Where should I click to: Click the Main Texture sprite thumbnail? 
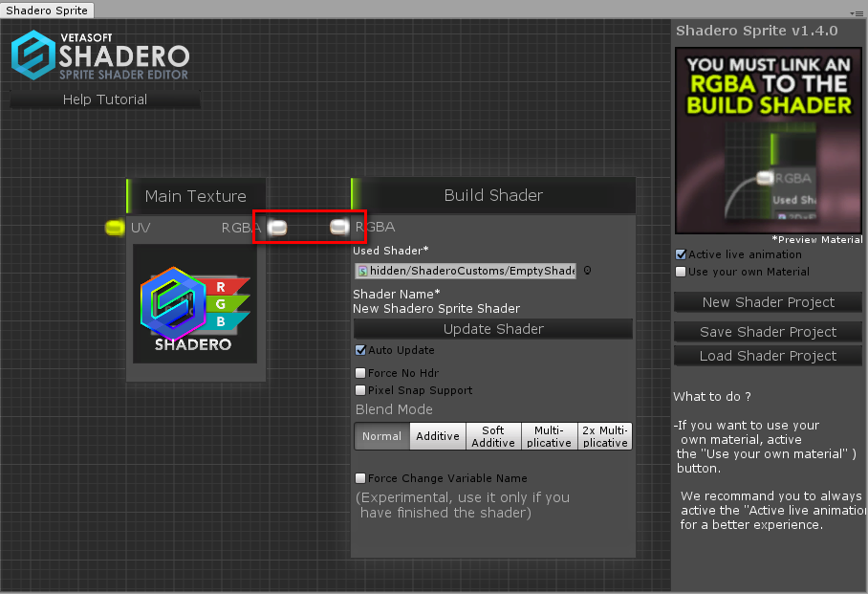click(195, 303)
